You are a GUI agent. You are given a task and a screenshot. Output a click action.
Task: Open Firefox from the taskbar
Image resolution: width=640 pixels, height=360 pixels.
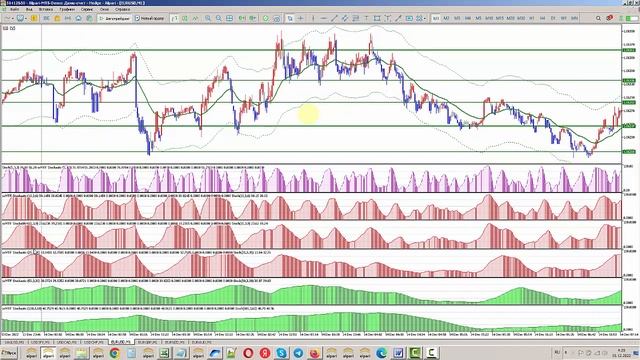tap(315, 353)
